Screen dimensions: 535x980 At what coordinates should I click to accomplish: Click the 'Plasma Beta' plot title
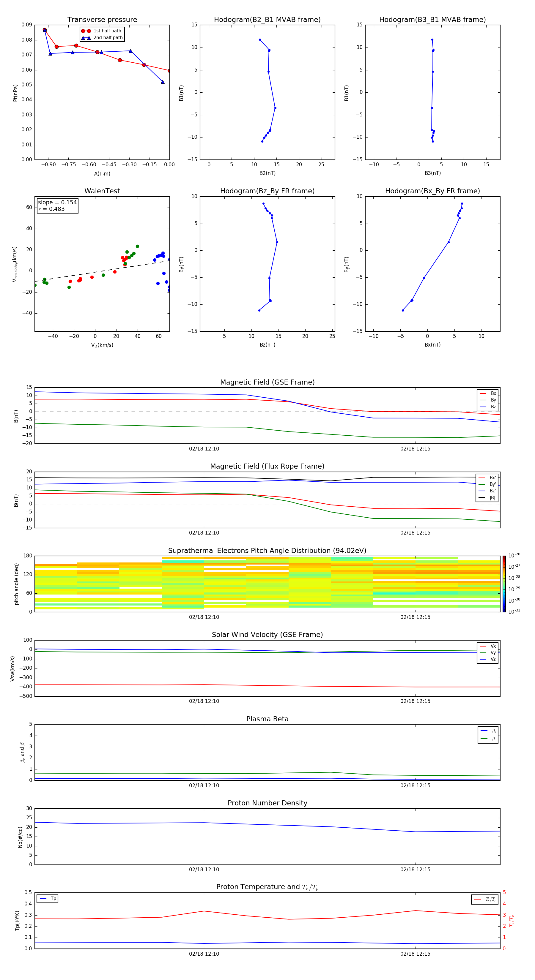click(267, 719)
